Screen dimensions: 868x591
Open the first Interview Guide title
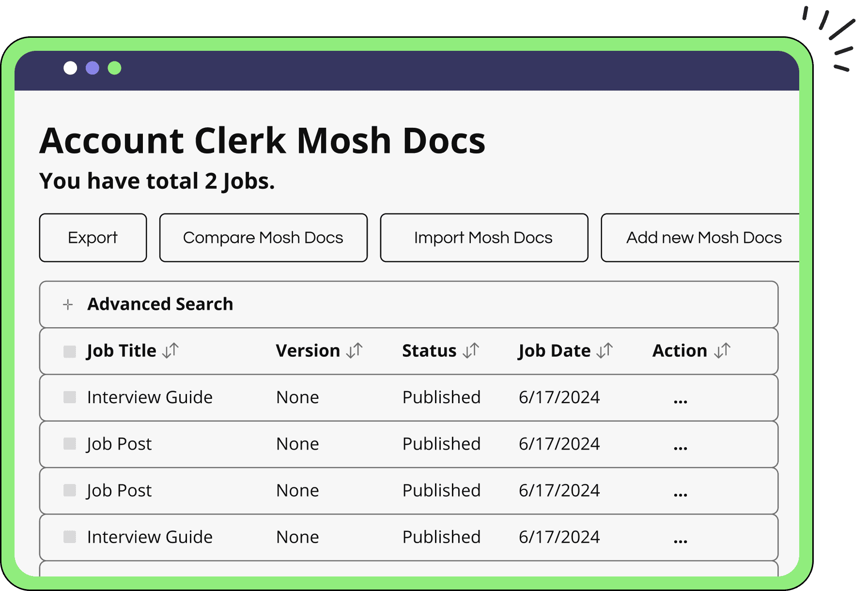point(150,397)
